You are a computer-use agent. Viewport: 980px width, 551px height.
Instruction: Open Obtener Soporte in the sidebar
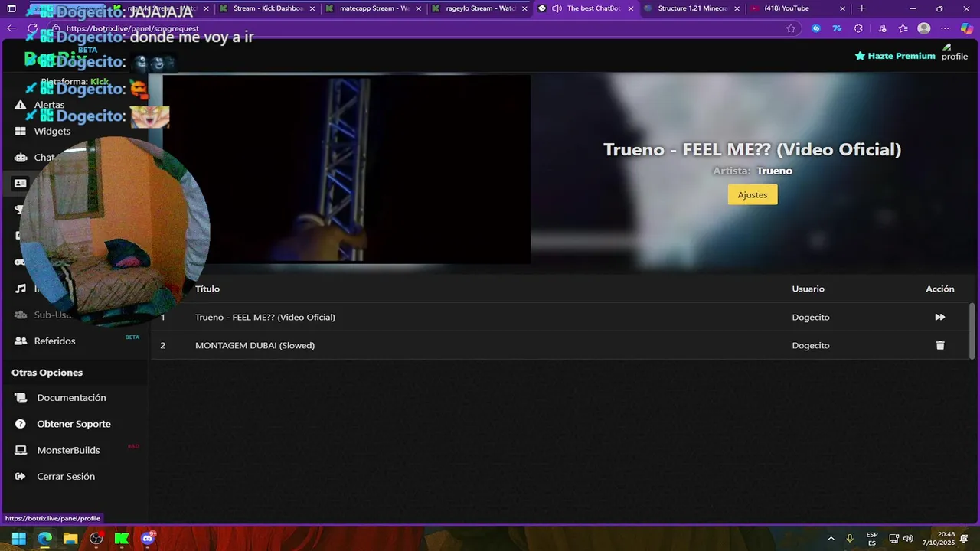73,423
